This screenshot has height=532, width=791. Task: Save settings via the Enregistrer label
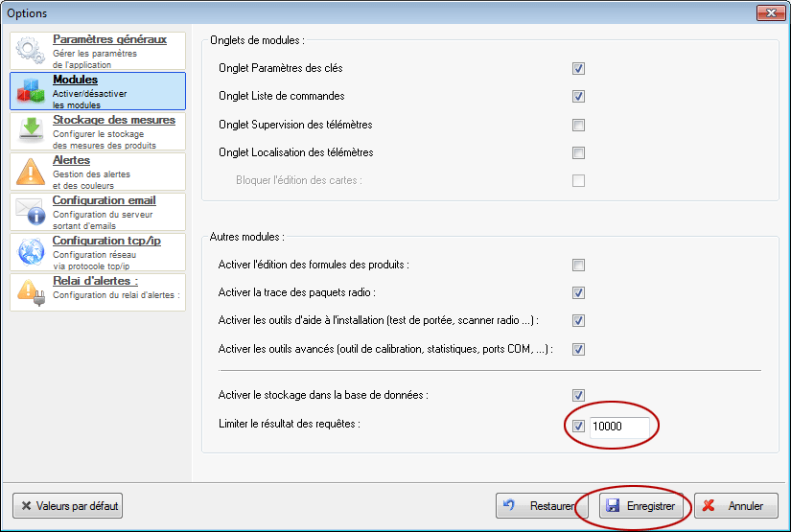(x=651, y=506)
